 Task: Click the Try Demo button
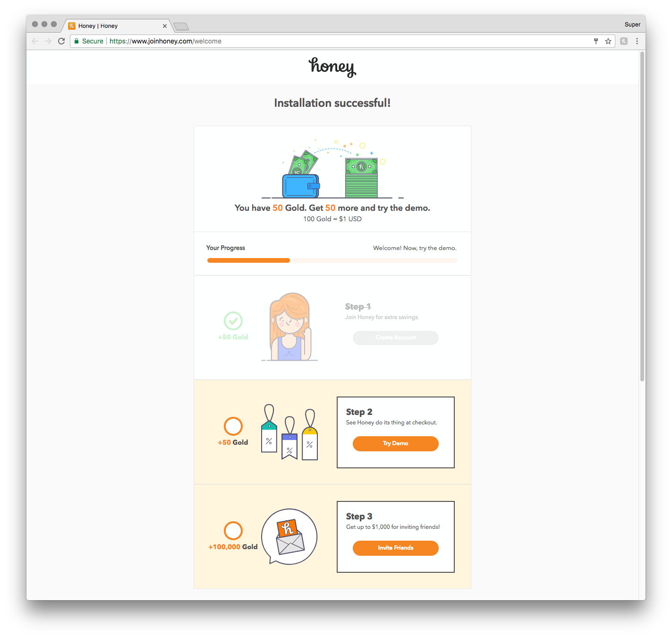tap(396, 443)
